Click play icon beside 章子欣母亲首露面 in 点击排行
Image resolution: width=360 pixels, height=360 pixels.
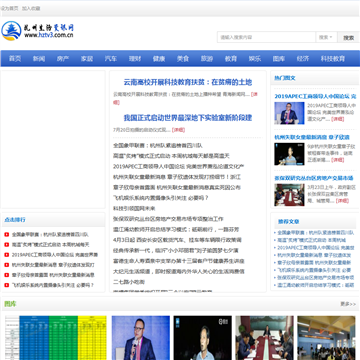(x=7, y=275)
